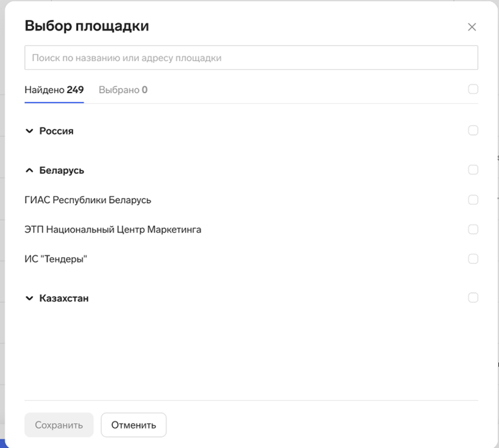Close the Выбор площадки dialog
The width and height of the screenshot is (499, 448).
click(x=471, y=27)
